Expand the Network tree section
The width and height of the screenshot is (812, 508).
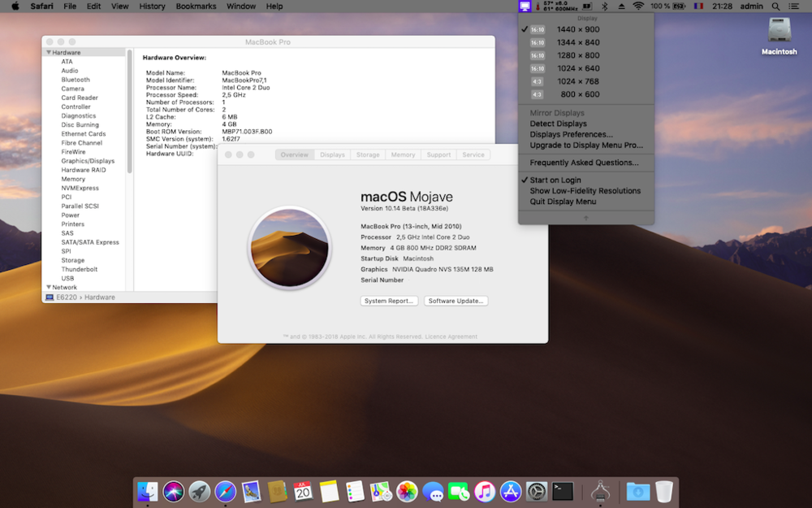pyautogui.click(x=49, y=288)
